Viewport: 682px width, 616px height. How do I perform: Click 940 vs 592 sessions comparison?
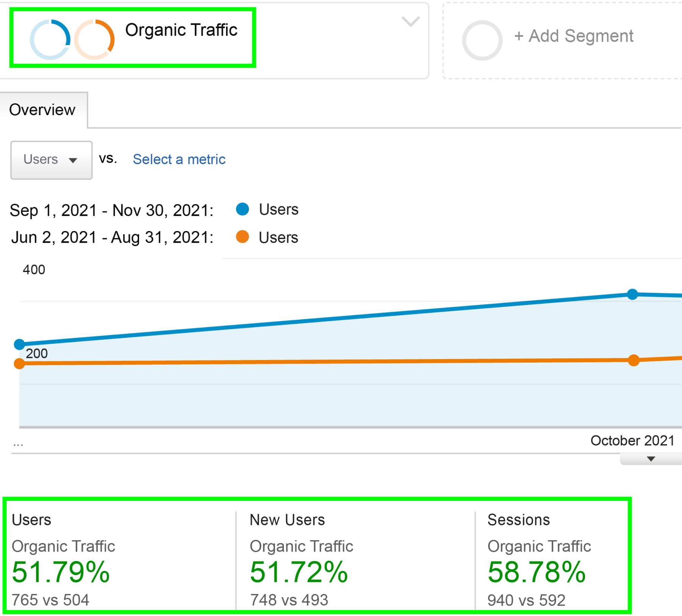point(527,600)
